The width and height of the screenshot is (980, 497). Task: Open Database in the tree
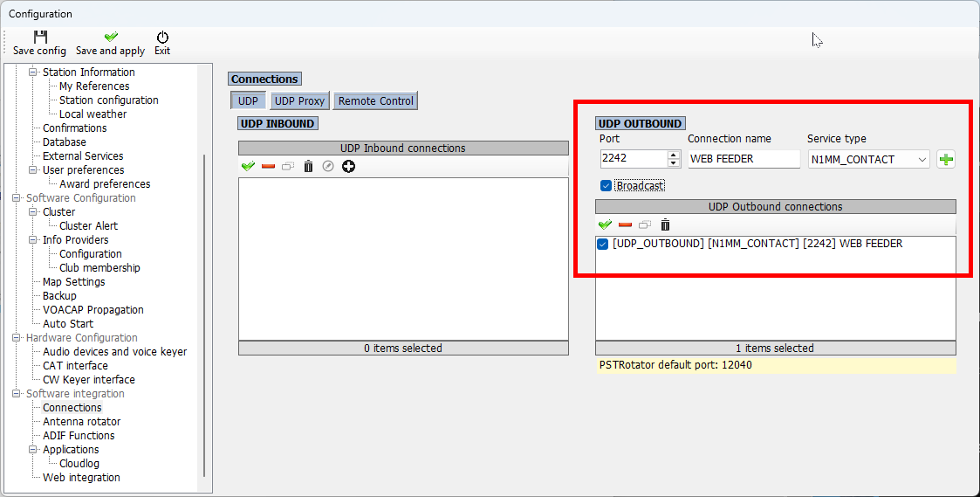click(65, 142)
